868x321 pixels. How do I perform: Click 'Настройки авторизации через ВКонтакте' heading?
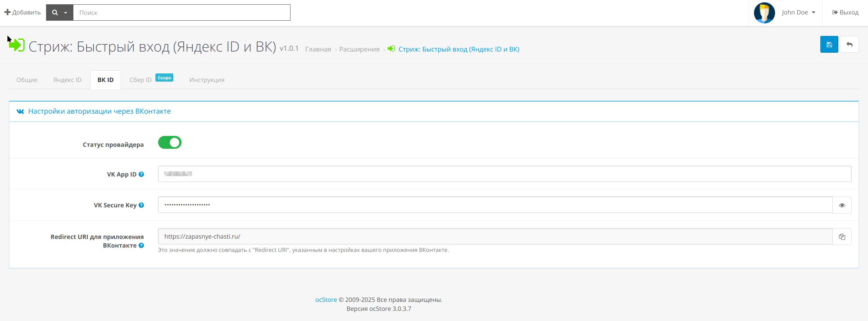coord(100,111)
